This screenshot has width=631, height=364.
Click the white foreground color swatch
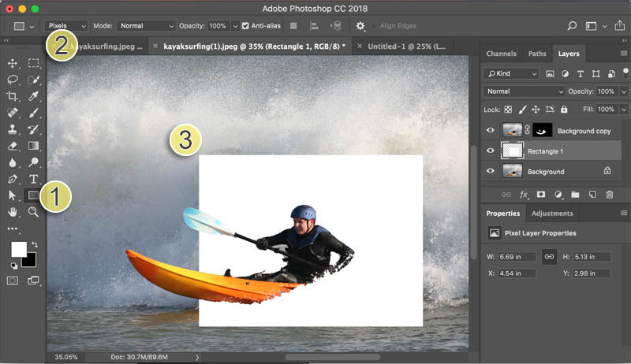pos(18,250)
